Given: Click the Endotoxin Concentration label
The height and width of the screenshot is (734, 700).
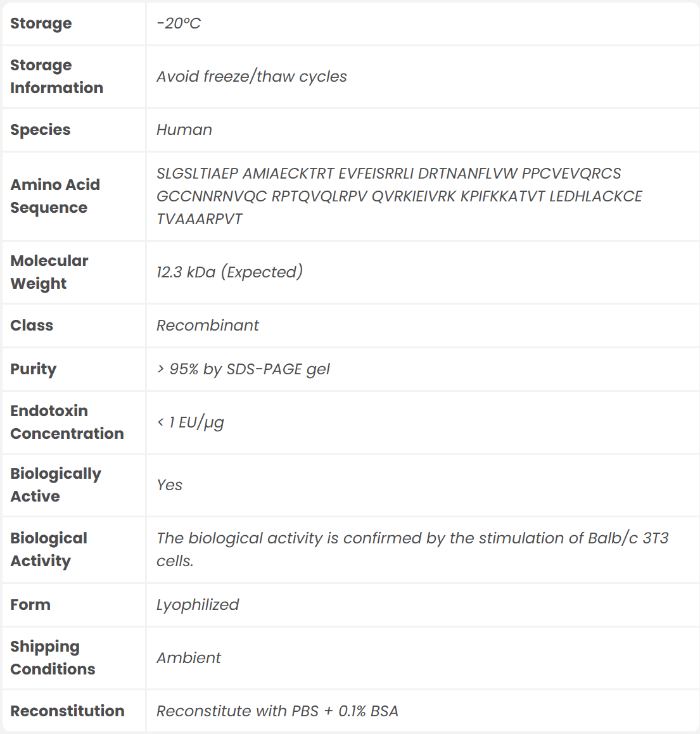Looking at the screenshot, I should pos(67,422).
